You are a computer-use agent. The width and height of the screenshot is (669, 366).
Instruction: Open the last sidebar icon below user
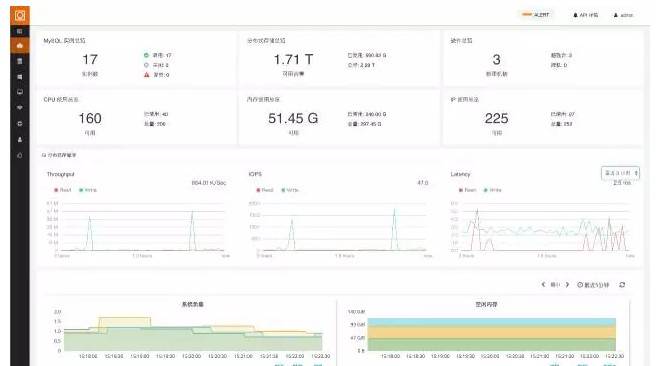point(20,155)
